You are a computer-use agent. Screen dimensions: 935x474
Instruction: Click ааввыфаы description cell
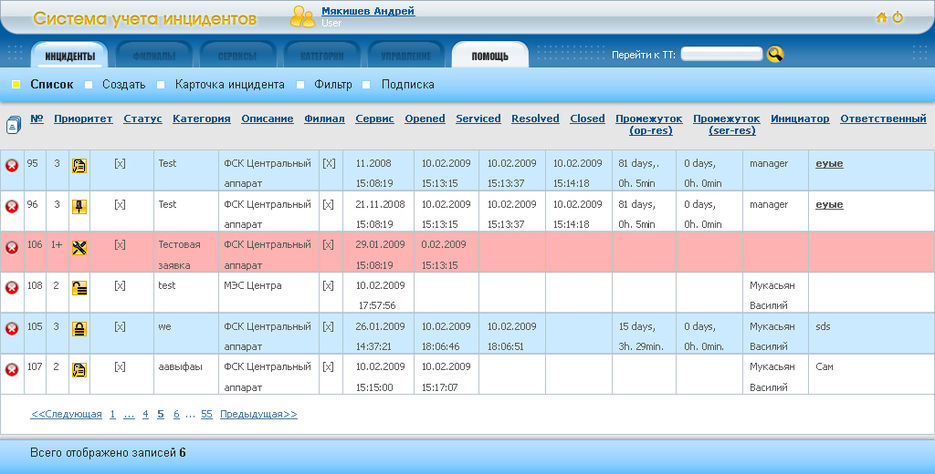[186, 375]
